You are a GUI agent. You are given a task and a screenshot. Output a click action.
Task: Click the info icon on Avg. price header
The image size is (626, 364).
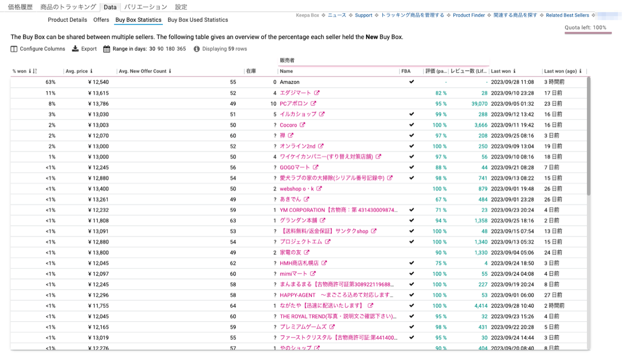pos(91,71)
